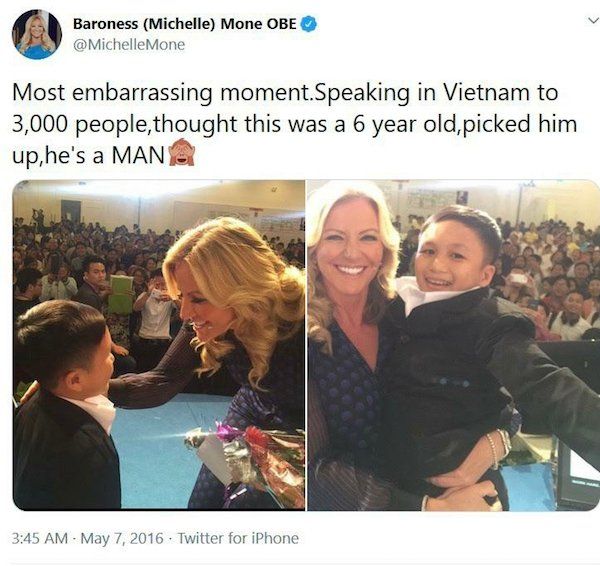Click the blue verified badge

pyautogui.click(x=308, y=24)
